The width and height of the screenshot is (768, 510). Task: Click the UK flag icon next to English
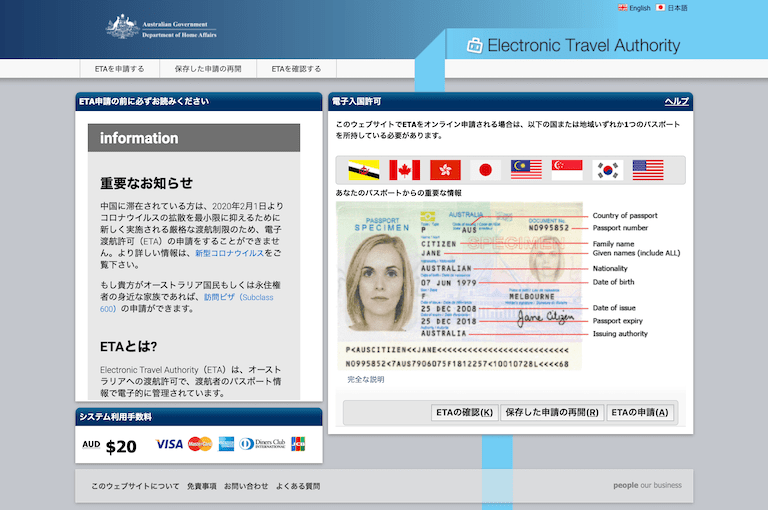[x=623, y=8]
